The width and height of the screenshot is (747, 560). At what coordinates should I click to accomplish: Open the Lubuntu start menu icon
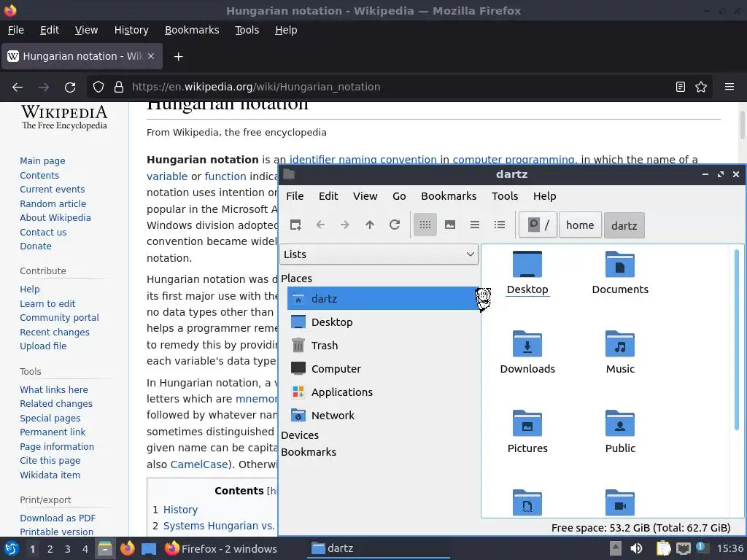(x=12, y=548)
